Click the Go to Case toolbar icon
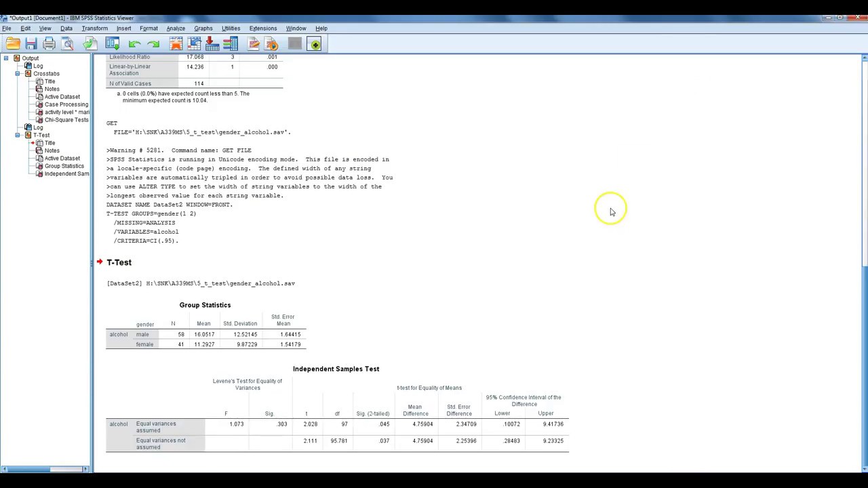 [194, 44]
